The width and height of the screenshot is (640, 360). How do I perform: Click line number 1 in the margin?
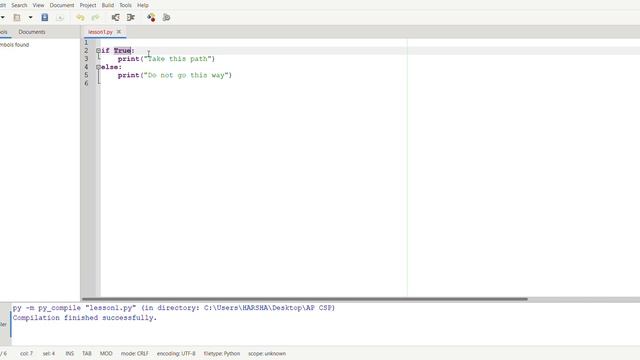(x=86, y=42)
